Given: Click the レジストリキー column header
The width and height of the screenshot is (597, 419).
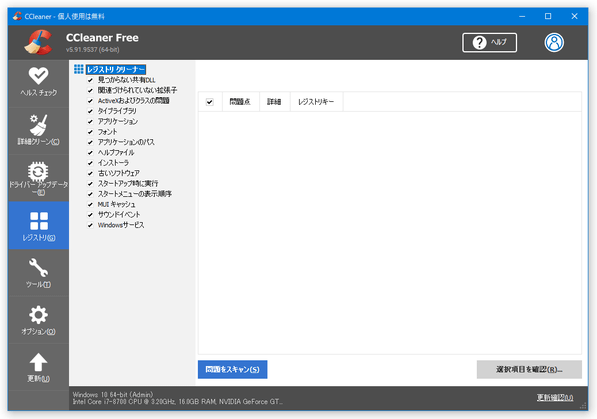Looking at the screenshot, I should pyautogui.click(x=316, y=102).
